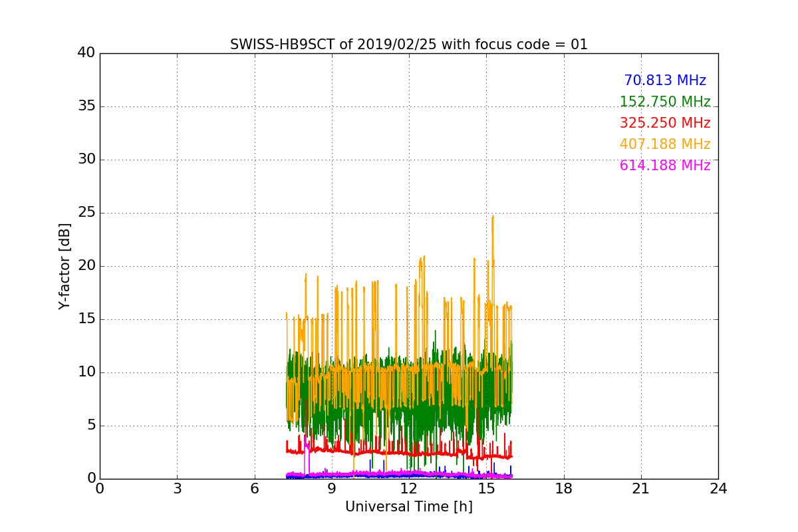Click the Universal Time [h] axis label
Screen dimensions: 798x532
pos(408,507)
